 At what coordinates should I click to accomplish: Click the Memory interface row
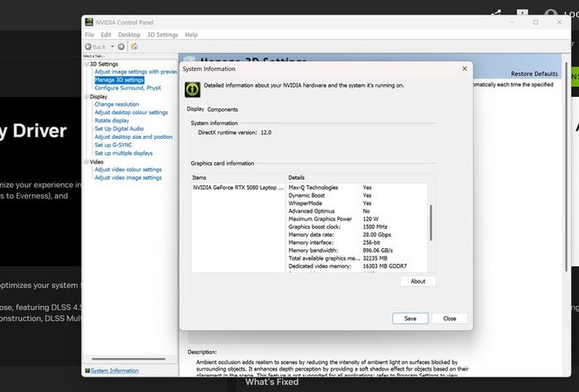[357, 242]
